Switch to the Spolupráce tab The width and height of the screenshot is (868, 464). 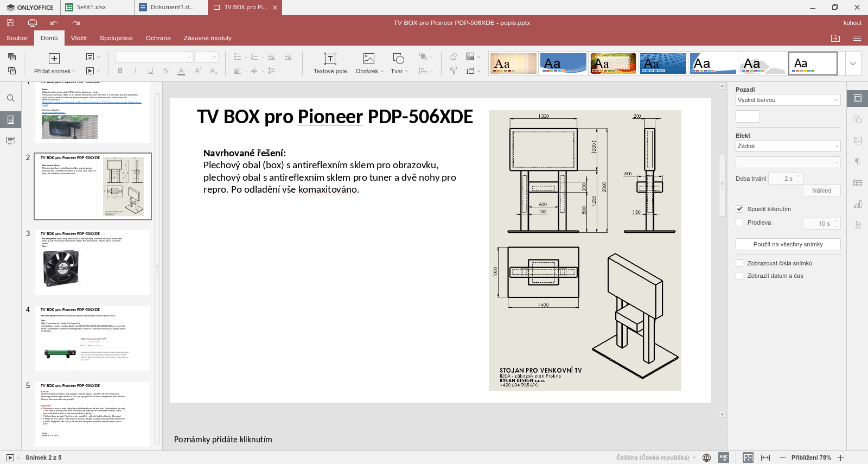[x=116, y=38]
